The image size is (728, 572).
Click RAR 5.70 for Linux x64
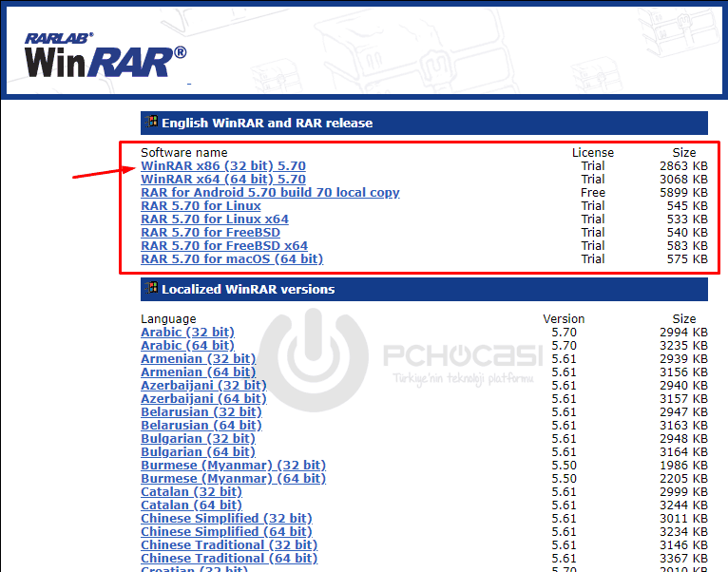click(214, 219)
